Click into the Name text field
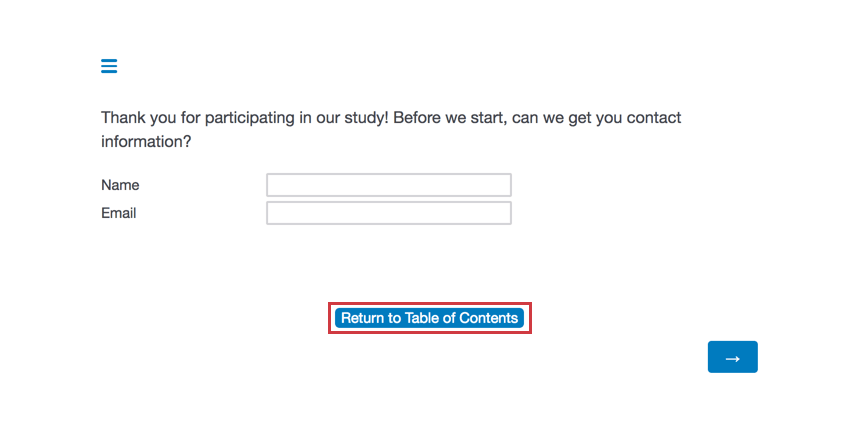 pos(388,185)
